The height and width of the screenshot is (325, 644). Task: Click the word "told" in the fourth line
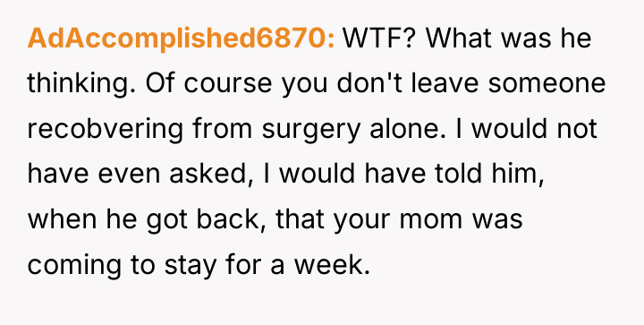pos(456,174)
